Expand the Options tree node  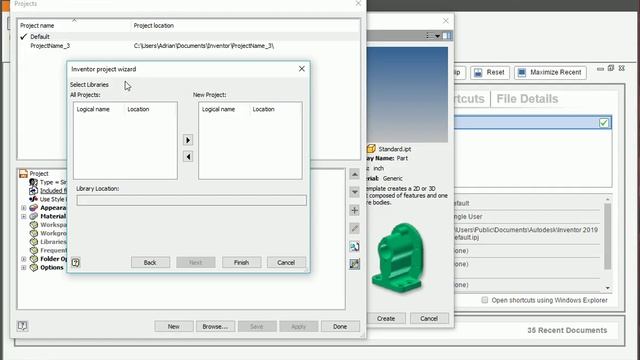coord(24,267)
